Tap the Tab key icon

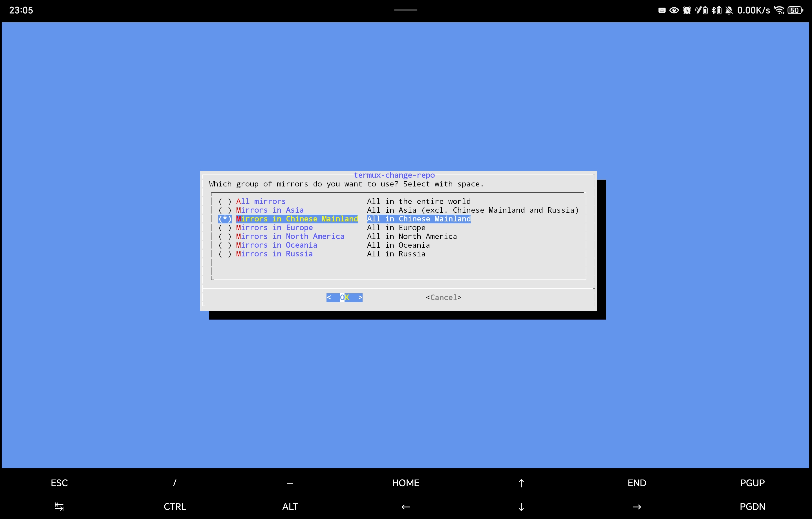59,507
